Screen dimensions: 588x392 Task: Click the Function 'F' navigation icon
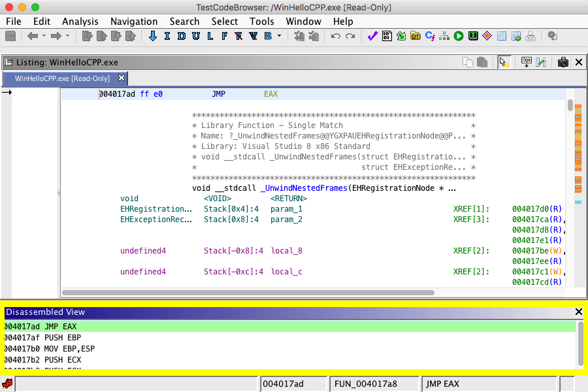224,36
